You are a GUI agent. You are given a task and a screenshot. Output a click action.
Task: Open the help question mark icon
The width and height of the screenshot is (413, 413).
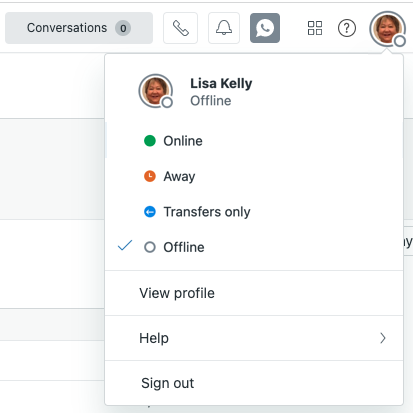(x=347, y=28)
